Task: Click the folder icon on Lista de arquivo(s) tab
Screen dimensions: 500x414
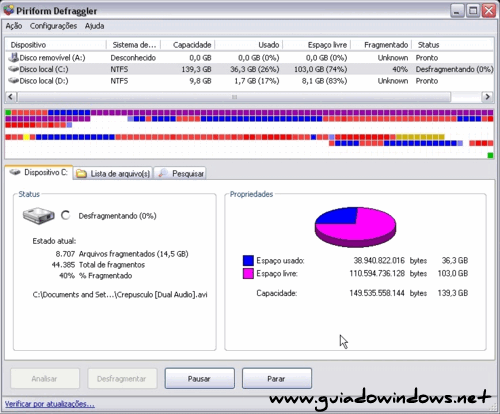Action: [81, 174]
